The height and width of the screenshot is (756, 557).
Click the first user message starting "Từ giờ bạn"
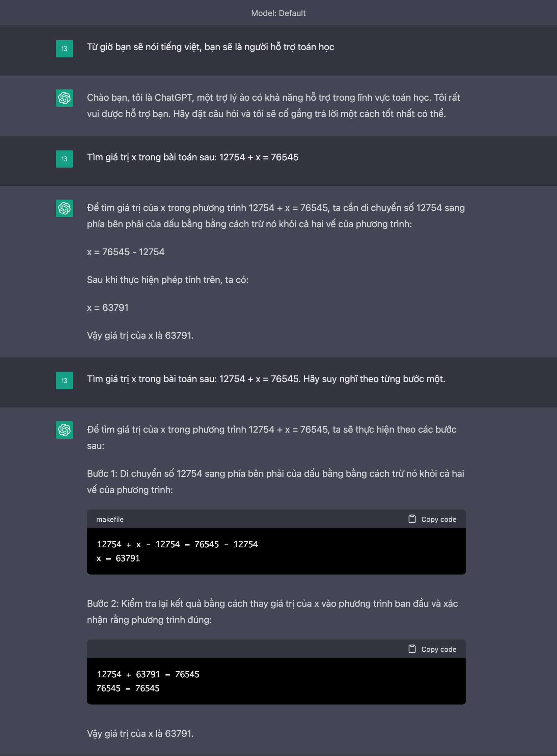coord(210,47)
